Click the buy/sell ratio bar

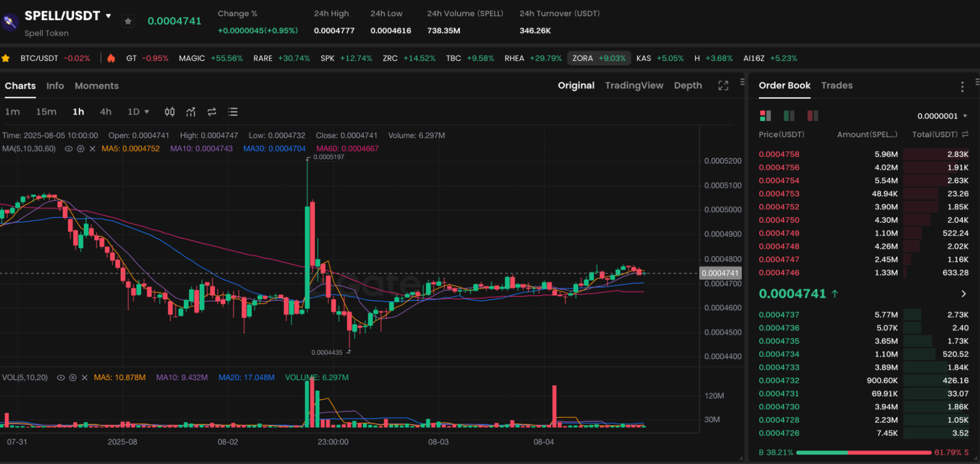coord(864,452)
